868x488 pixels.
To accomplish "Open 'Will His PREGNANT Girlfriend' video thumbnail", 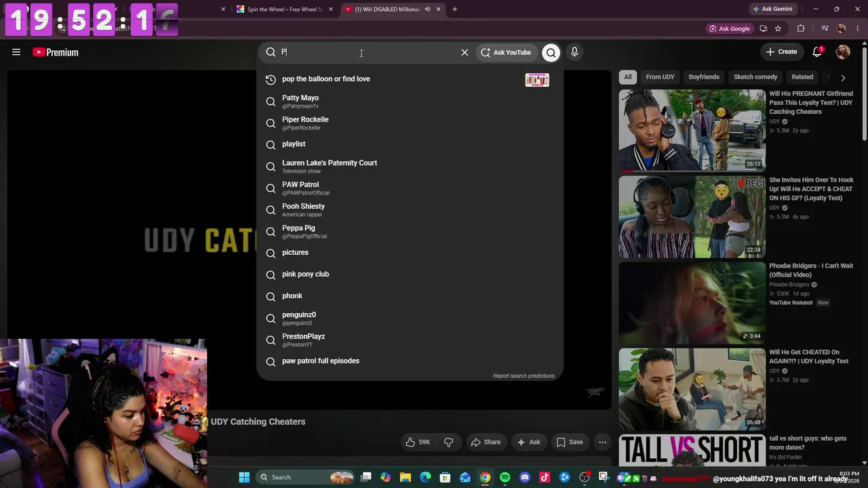I will 692,130.
